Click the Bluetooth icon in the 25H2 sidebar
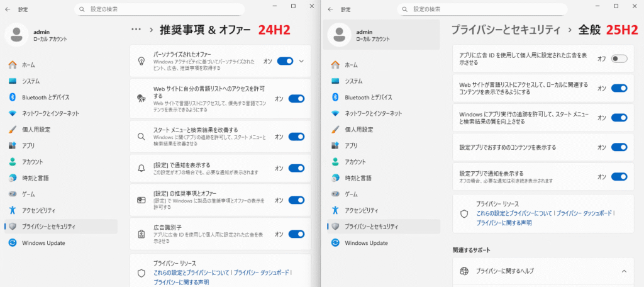The height and width of the screenshot is (287, 644). 335,97
